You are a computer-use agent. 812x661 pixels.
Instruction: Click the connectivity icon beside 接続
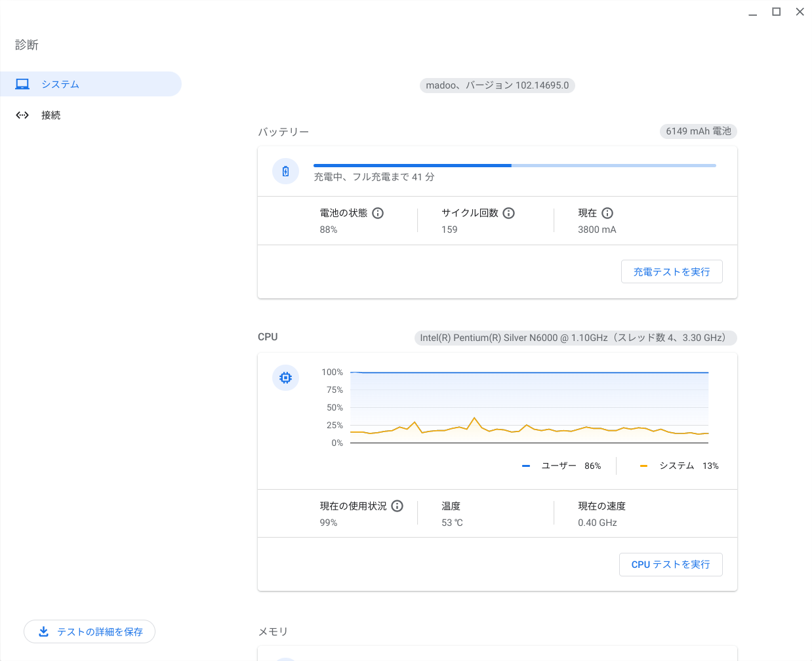(22, 115)
